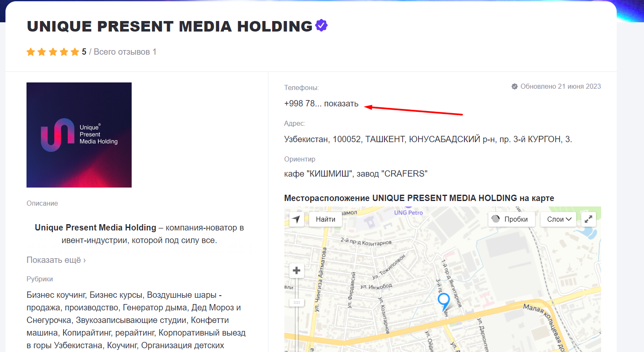
Task: Click the Телефоны label
Action: [302, 88]
